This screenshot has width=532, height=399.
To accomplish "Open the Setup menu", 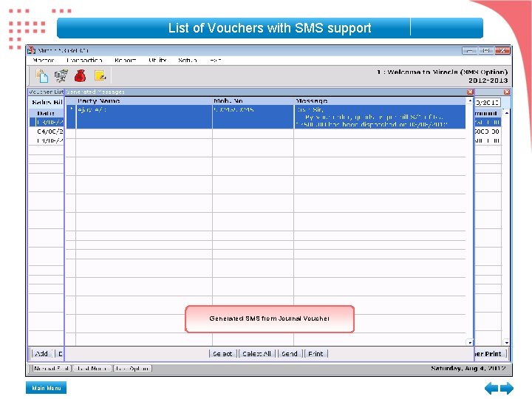I will pyautogui.click(x=188, y=61).
